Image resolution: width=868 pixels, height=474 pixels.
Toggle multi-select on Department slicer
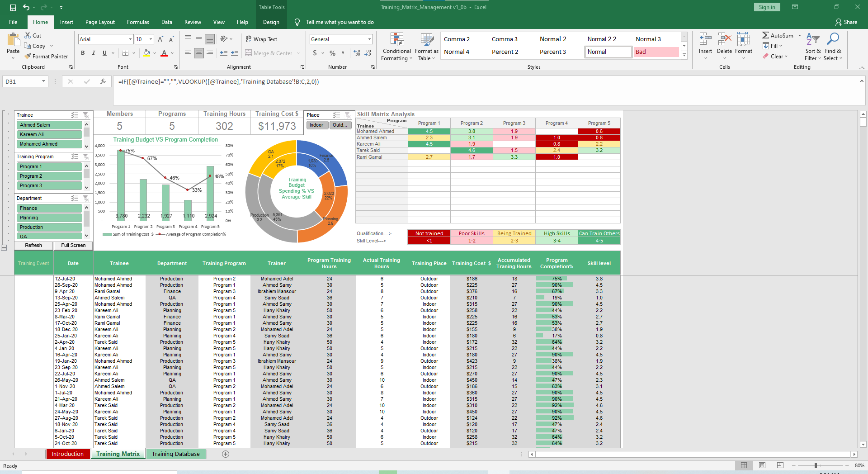click(x=75, y=198)
